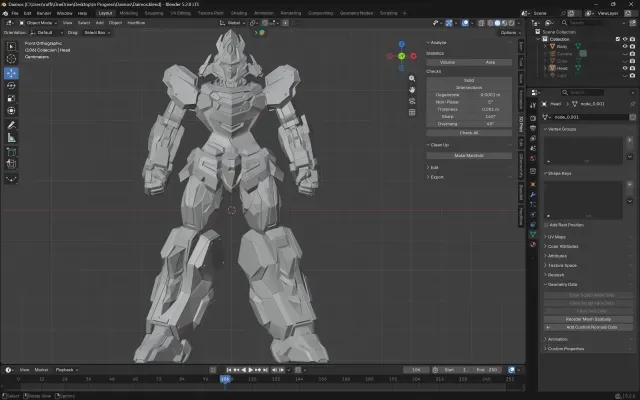Open the Object Data mesh tab icon

coord(533,234)
